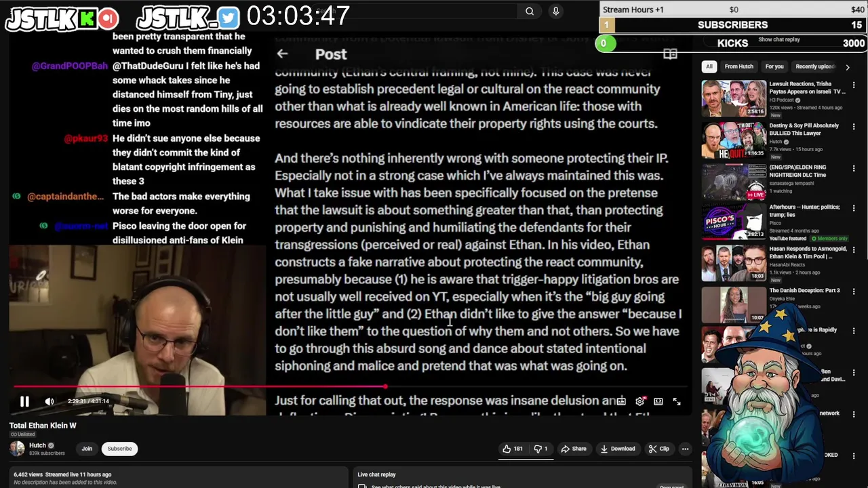The width and height of the screenshot is (868, 488).
Task: Click the search magnifier icon
Action: point(530,11)
